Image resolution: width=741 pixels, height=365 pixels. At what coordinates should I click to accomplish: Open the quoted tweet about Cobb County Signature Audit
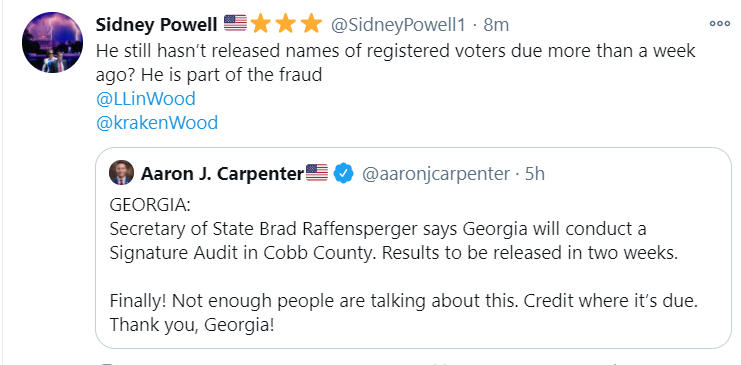[x=414, y=248]
